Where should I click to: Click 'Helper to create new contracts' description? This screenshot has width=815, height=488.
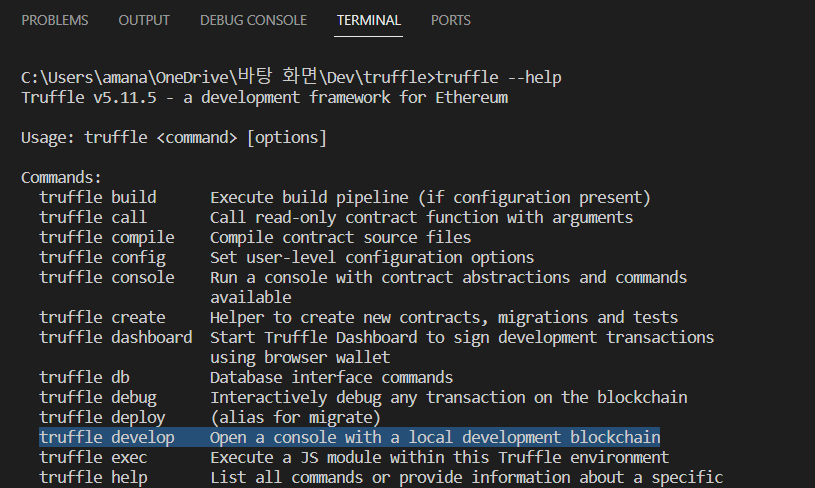click(444, 318)
